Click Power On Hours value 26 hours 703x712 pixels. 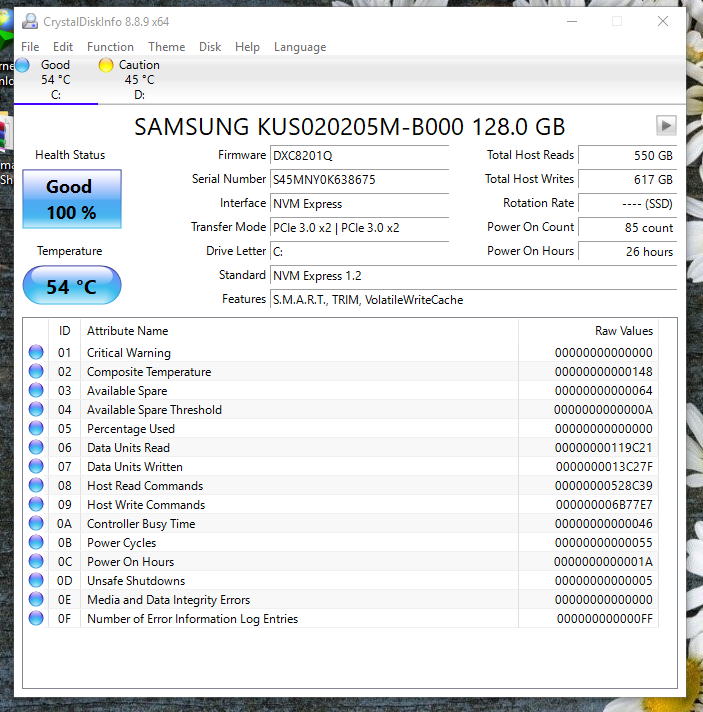(x=628, y=252)
